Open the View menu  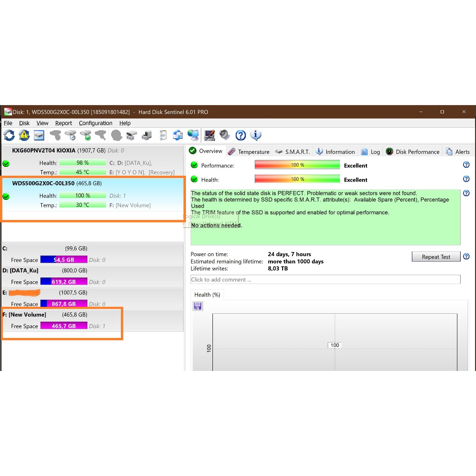[x=42, y=123]
